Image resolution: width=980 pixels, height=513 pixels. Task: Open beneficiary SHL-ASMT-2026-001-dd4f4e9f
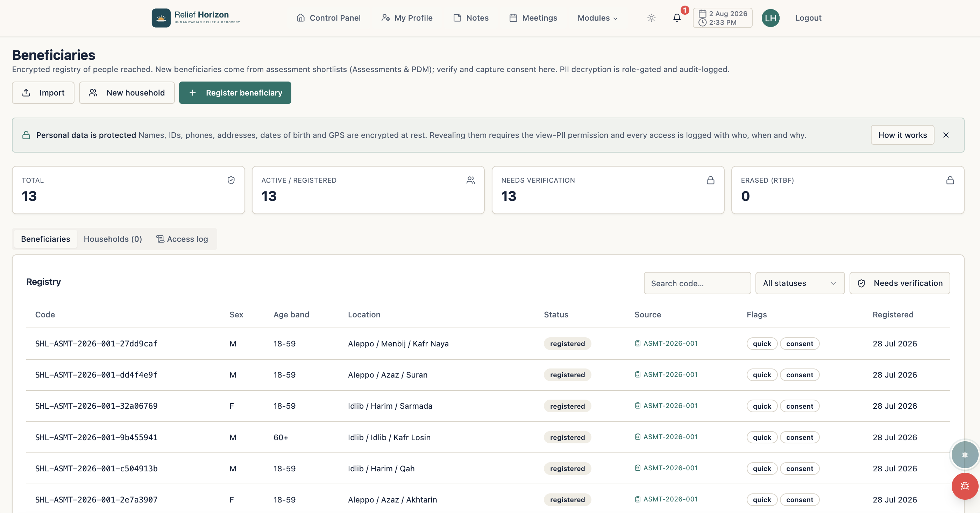point(96,375)
